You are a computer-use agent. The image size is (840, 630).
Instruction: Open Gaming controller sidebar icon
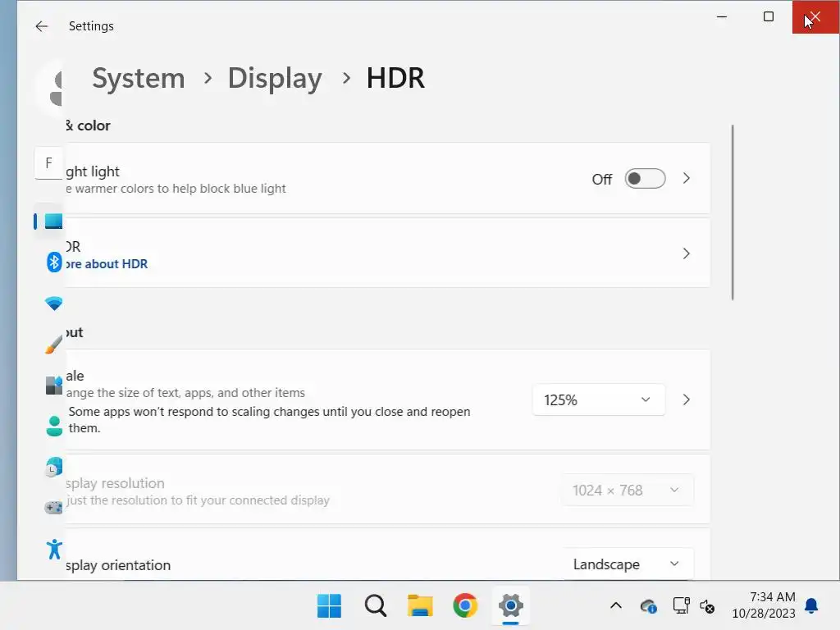coord(53,507)
